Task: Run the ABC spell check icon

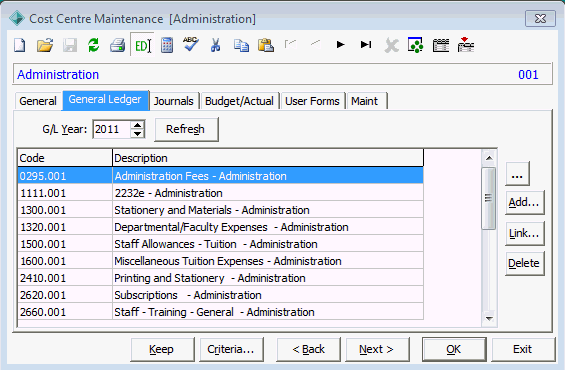Action: click(191, 44)
